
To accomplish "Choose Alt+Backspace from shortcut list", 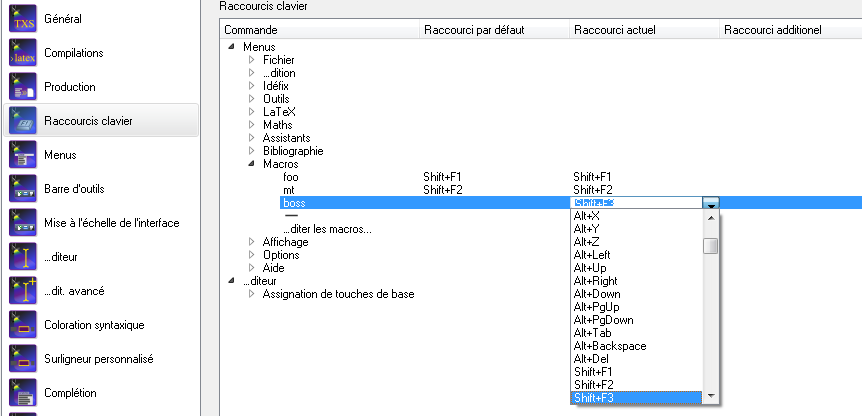I will [x=637, y=346].
